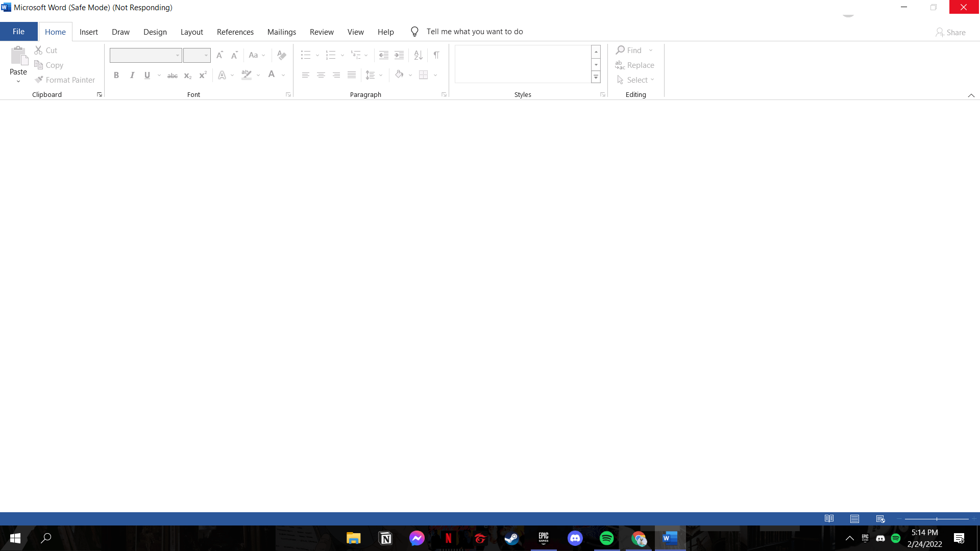Click the Subscript icon
Viewport: 980px width, 551px height.
pyautogui.click(x=187, y=76)
